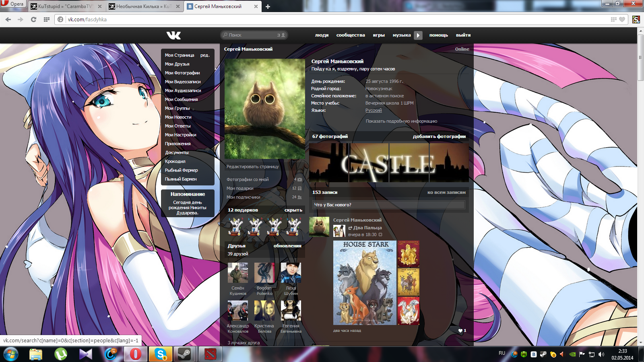Open Моя Страница in the sidebar
The image size is (644, 362).
(x=180, y=55)
